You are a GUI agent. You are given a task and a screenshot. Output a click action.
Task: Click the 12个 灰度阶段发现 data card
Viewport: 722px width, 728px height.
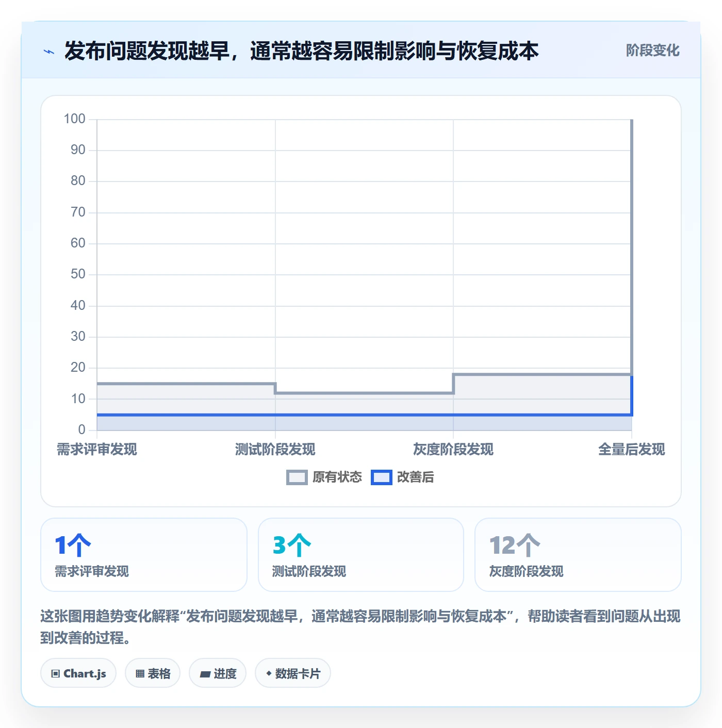[x=578, y=555]
